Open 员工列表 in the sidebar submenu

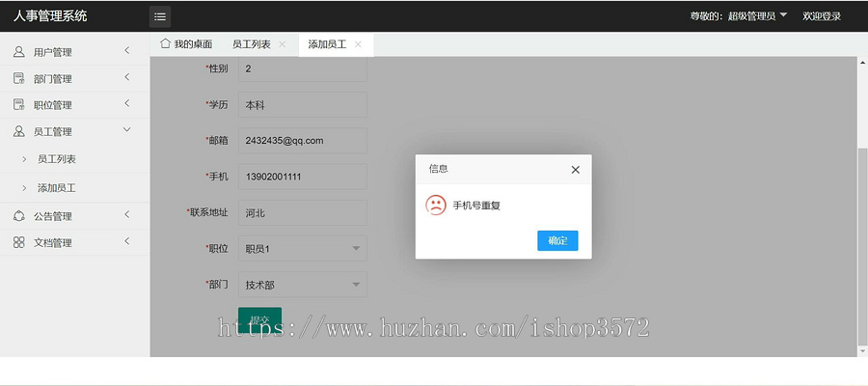(57, 159)
